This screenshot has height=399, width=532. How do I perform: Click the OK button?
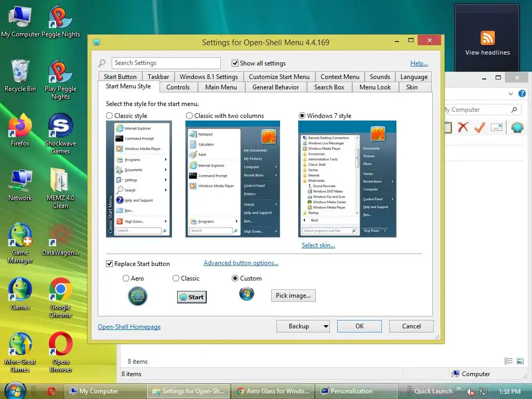[360, 326]
